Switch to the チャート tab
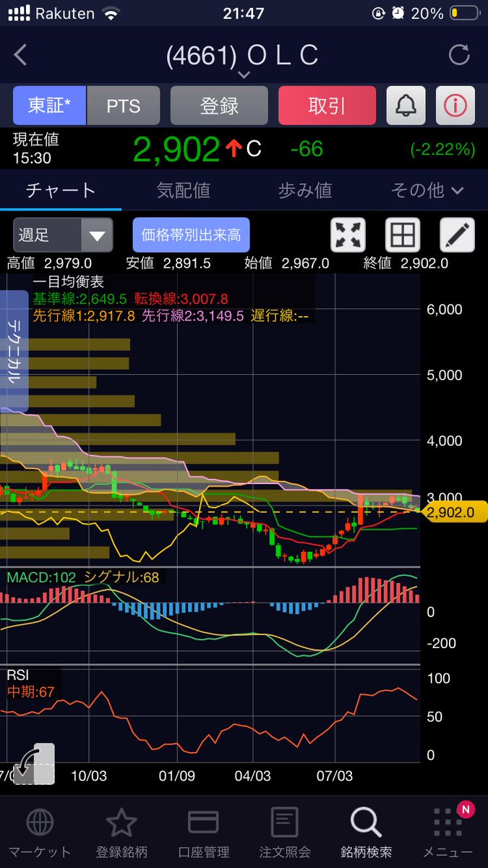488x868 pixels. (x=61, y=190)
